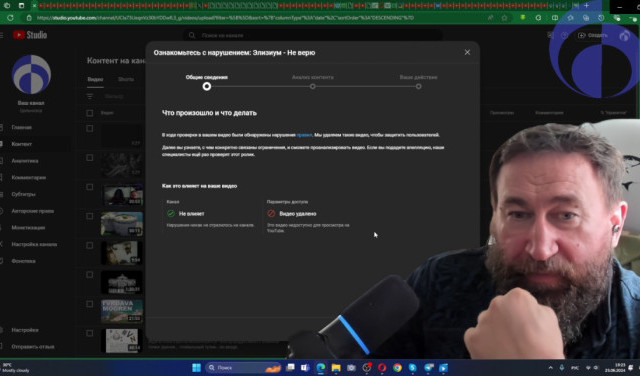
Task: Open Google Chrome from the taskbar
Action: point(397,367)
